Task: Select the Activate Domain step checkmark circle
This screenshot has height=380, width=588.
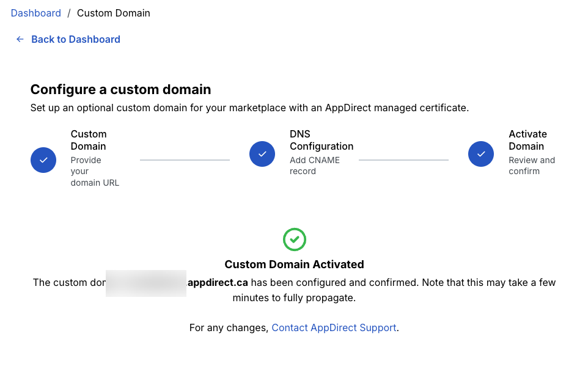Action: pyautogui.click(x=481, y=154)
